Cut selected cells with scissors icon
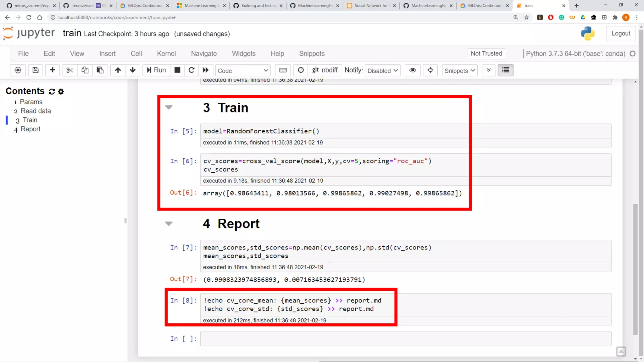This screenshot has height=362, width=644. tap(69, 70)
